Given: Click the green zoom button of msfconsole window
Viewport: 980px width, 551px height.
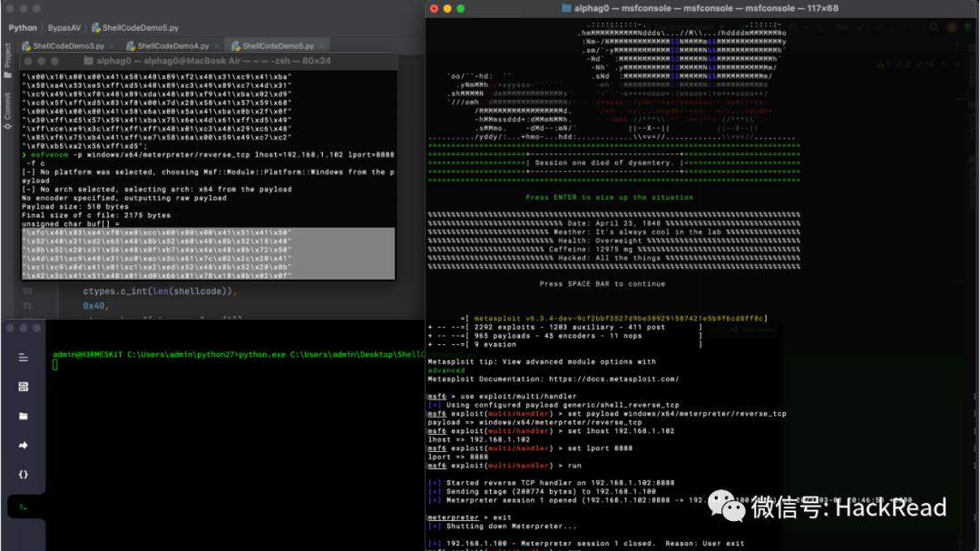Looking at the screenshot, I should [x=461, y=9].
